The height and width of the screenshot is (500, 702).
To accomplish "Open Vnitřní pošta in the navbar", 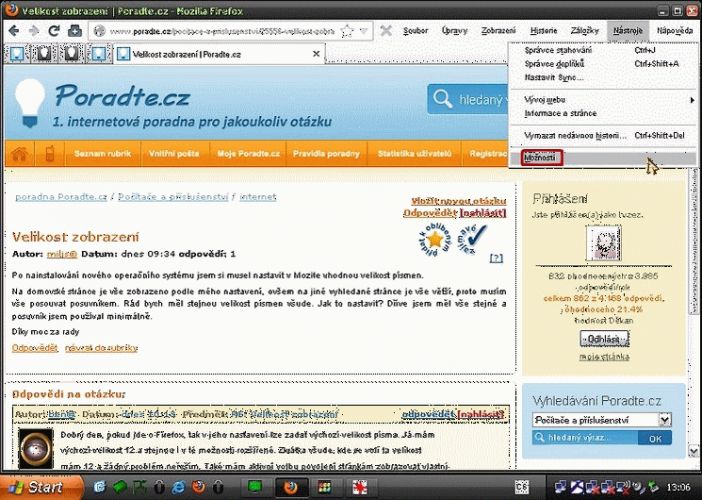I will pos(174,154).
